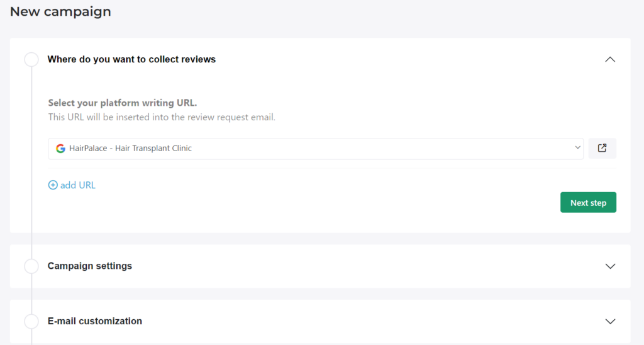Expand the Campaign settings section chevron
Screen dimensions: 644x345
609,266
